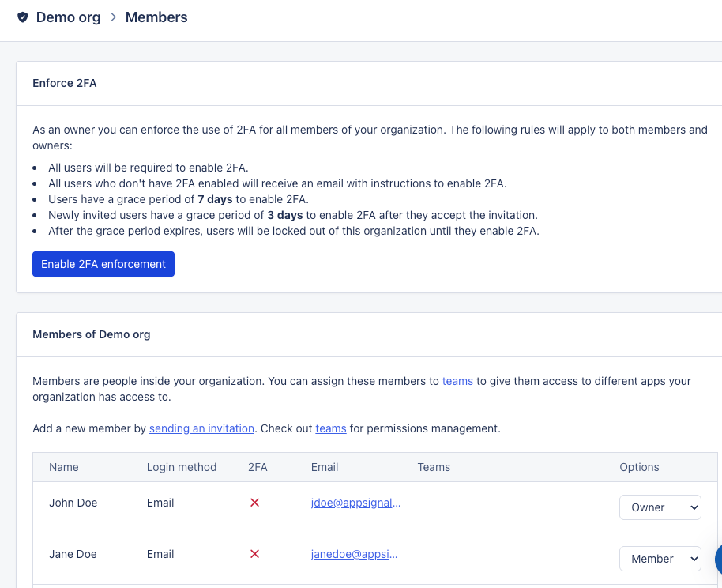722x588 pixels.
Task: Click John Doe's red 2FA cross icon
Action: click(254, 503)
